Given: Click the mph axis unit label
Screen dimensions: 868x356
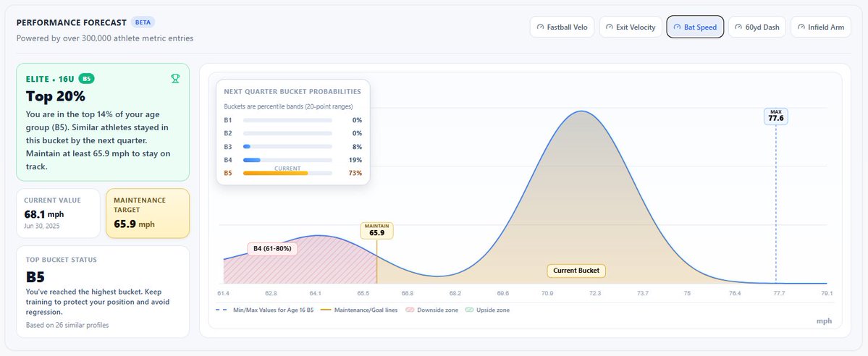Looking at the screenshot, I should click(825, 321).
